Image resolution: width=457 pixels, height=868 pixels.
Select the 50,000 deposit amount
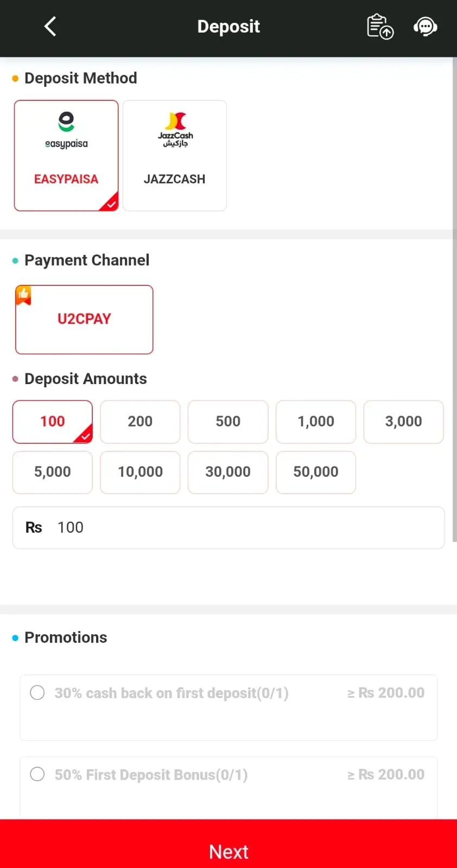tap(316, 472)
